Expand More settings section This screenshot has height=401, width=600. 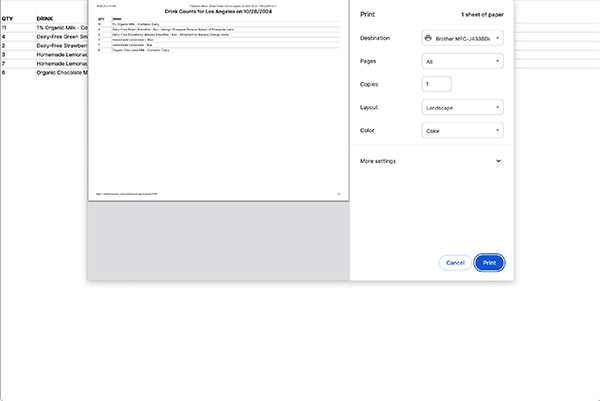[431, 161]
